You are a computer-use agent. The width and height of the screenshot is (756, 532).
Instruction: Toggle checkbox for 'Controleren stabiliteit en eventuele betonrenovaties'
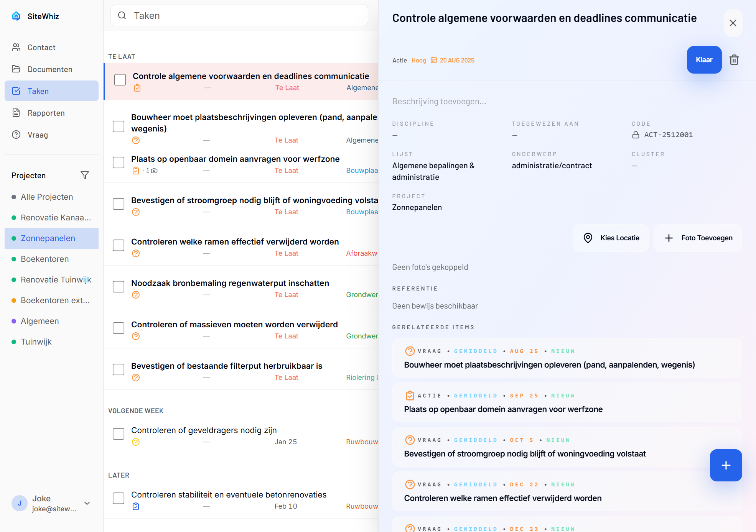tap(119, 498)
